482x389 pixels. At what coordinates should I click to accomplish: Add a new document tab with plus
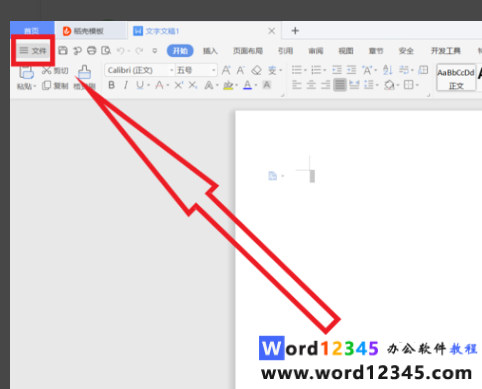[295, 31]
